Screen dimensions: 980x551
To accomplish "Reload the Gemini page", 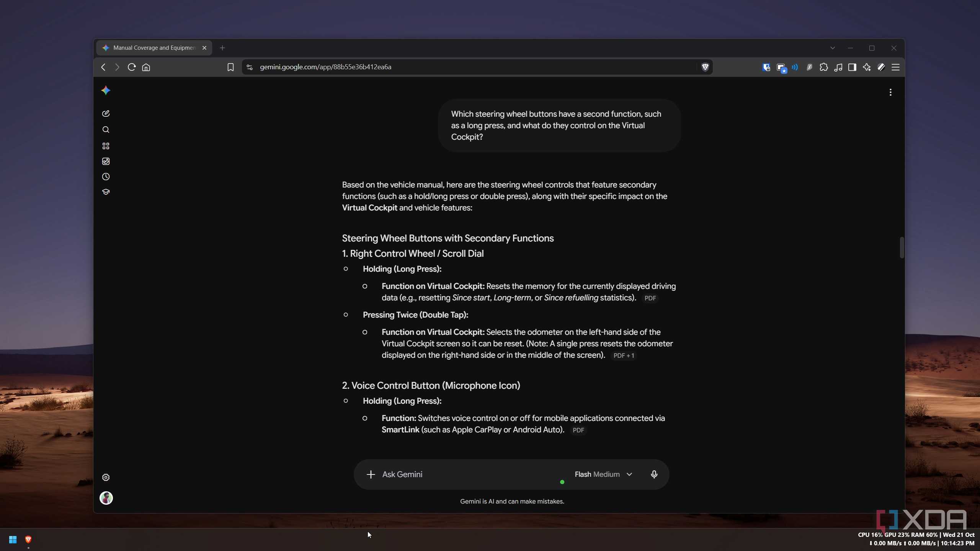I will coord(132,67).
